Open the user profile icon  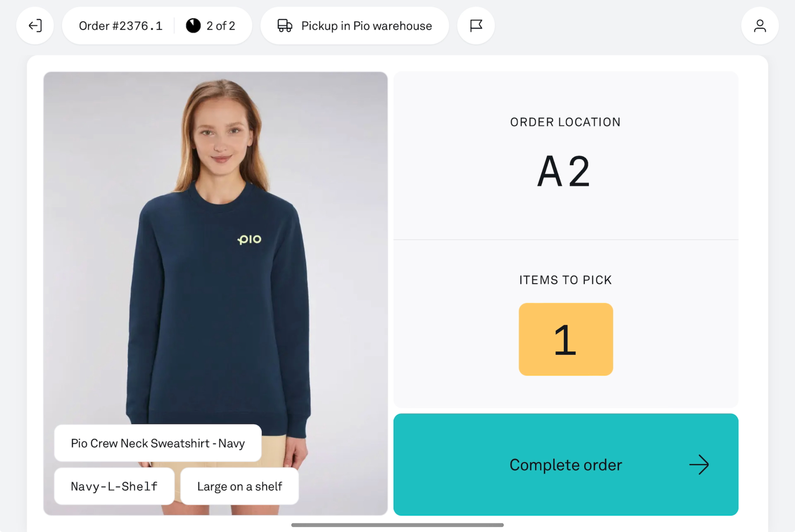tap(760, 26)
